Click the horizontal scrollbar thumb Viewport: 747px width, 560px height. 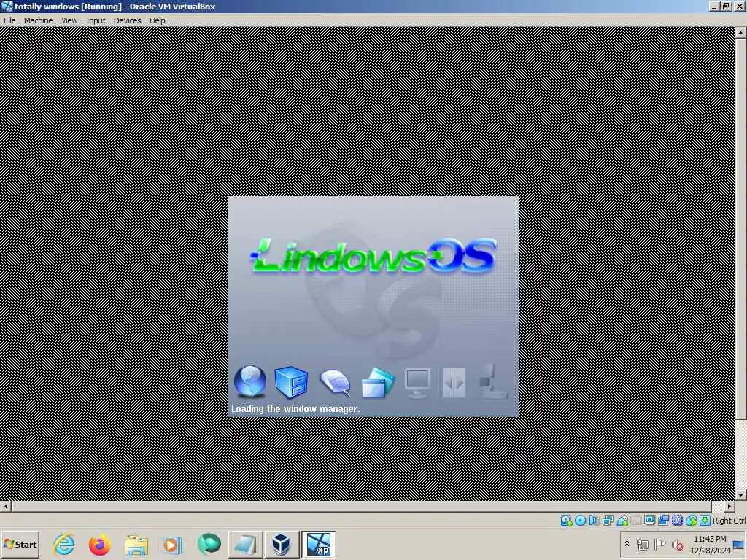click(x=362, y=506)
